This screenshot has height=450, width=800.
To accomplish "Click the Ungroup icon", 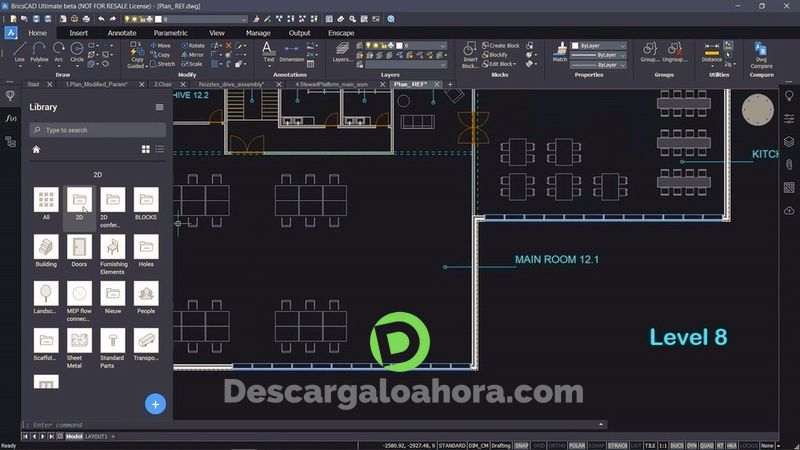I will tap(674, 53).
